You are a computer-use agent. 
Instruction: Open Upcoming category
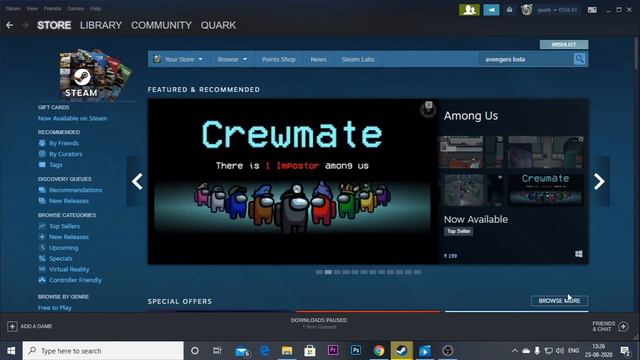63,248
